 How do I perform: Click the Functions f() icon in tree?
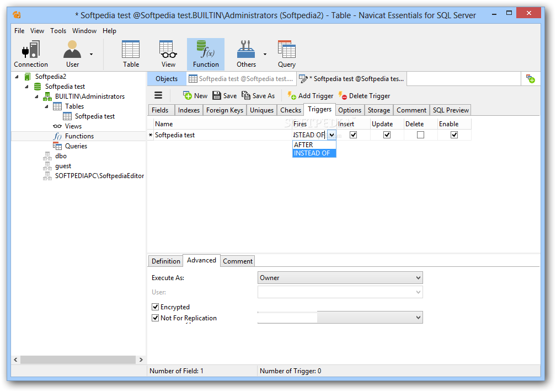57,136
